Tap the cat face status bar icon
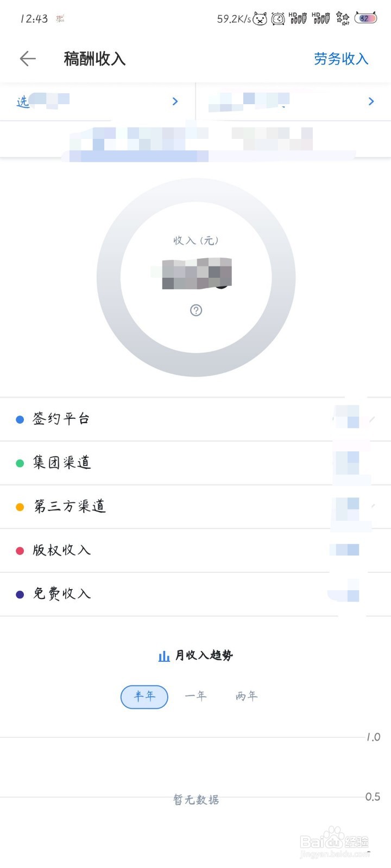Screen dimensions: 391x868 260,19
